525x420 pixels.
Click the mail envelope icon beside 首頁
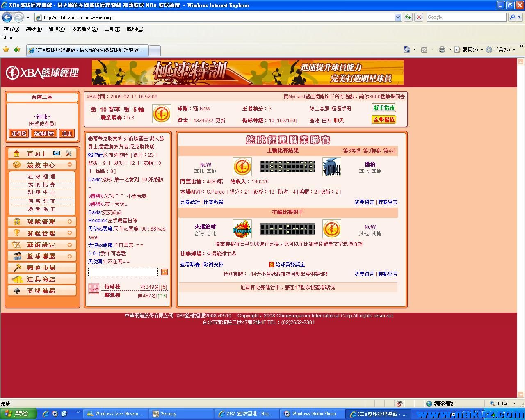click(x=57, y=153)
